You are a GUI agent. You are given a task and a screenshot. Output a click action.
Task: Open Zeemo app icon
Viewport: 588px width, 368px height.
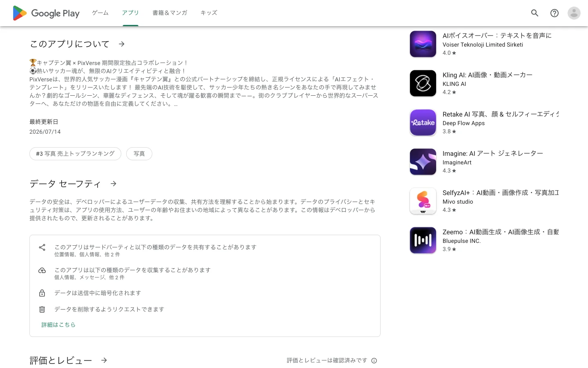coord(423,240)
